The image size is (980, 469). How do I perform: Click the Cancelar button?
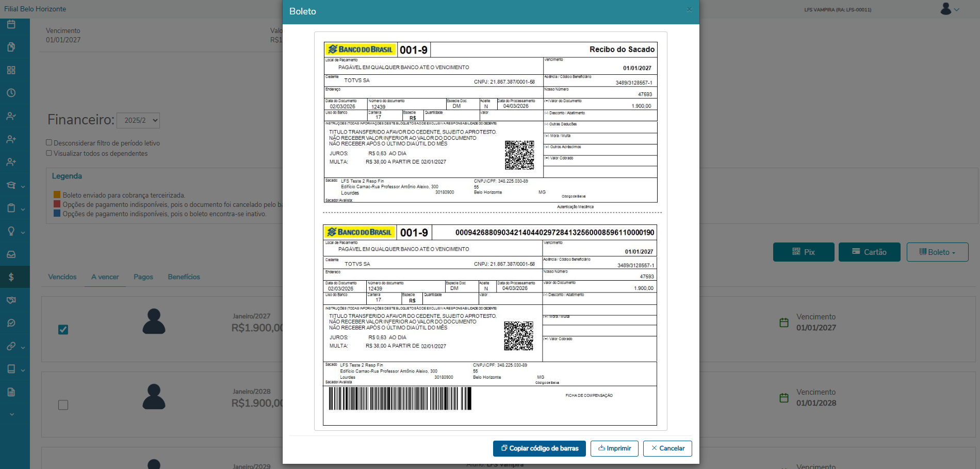click(x=667, y=448)
